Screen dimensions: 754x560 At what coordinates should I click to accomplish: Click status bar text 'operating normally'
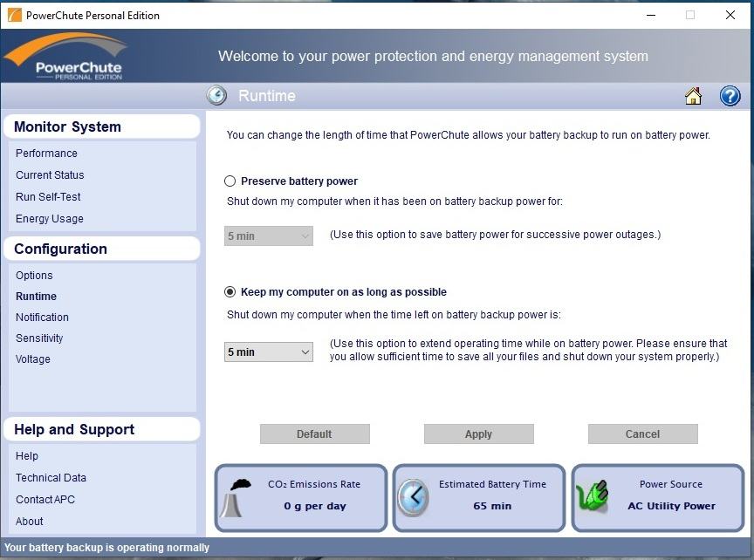click(x=163, y=548)
